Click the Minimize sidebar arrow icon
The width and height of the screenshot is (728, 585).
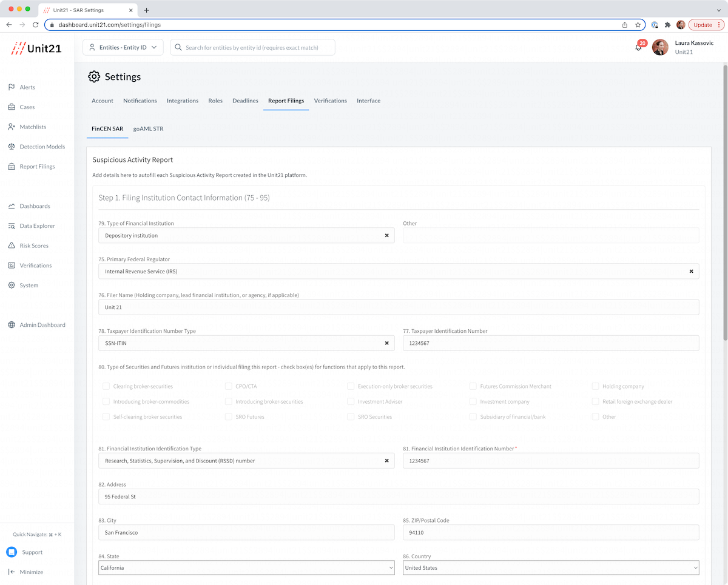click(12, 572)
